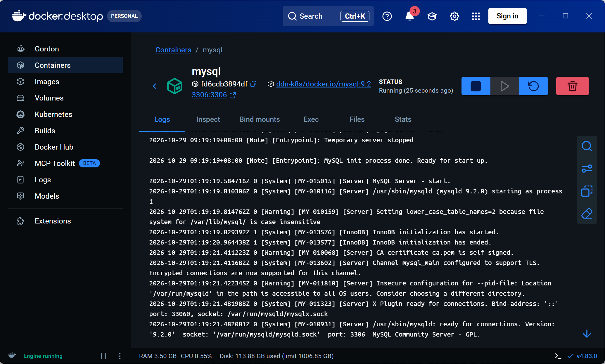Copy container ID fd6cdb3894df
Viewport: 605px width, 364px height.
pos(253,84)
